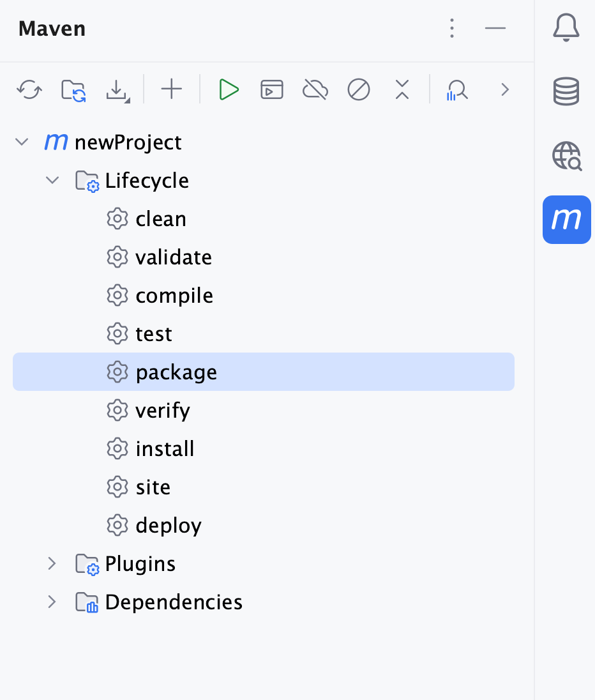Toggle offline mode for Maven
Viewport: 595px width, 700px height.
click(315, 89)
